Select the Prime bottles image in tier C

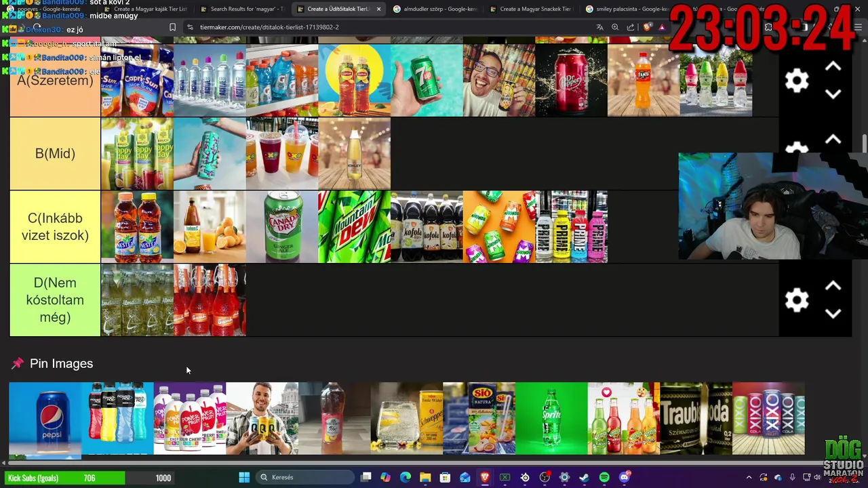[571, 226]
